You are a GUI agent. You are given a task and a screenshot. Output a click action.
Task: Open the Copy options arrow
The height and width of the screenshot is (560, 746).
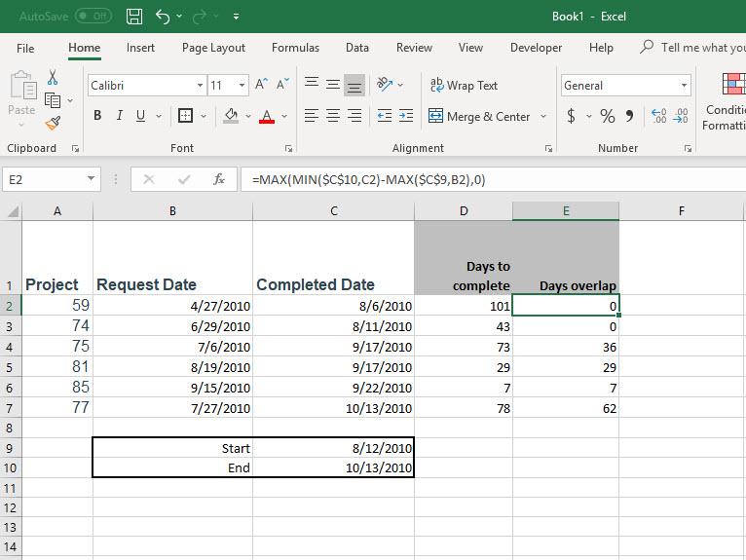pos(70,100)
